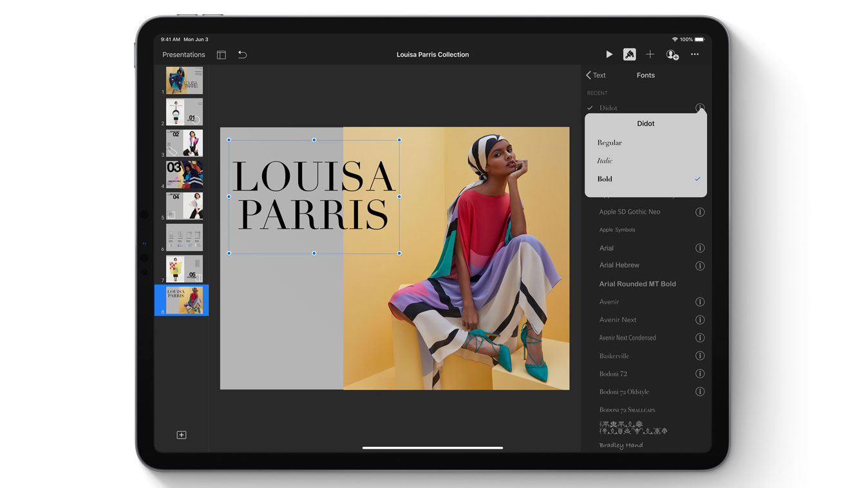The height and width of the screenshot is (488, 868).
Task: Select the Bodoni 72 font
Action: click(x=613, y=374)
